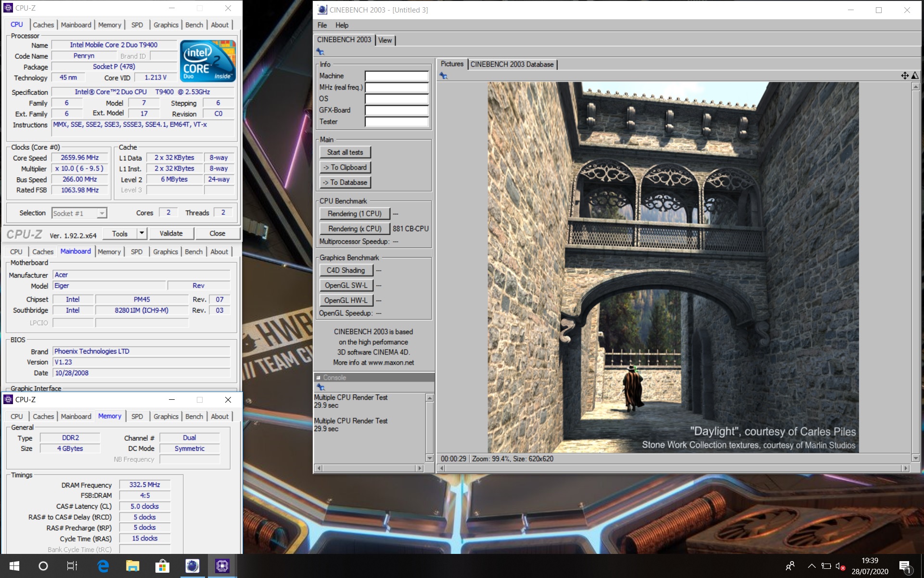The image size is (924, 578).
Task: Switch to CINEBENCH taskbar icon
Action: point(192,566)
